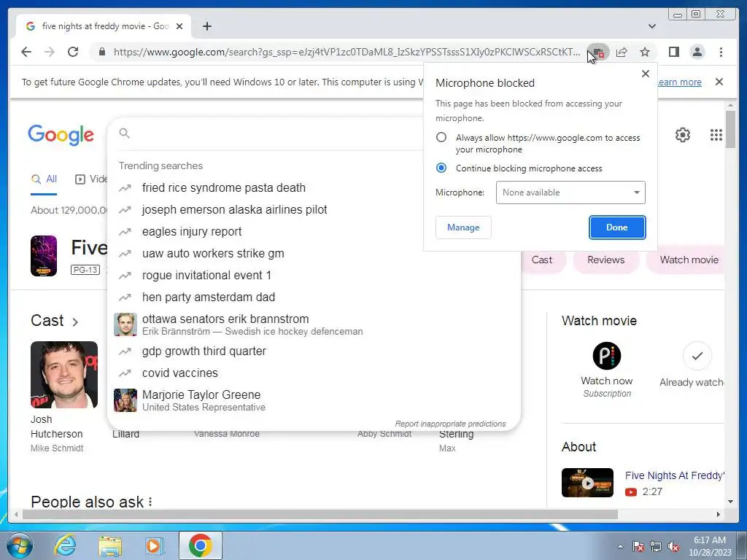Choose suggestion uaw auto workers strike gm
This screenshot has height=560, width=747.
[314, 253]
